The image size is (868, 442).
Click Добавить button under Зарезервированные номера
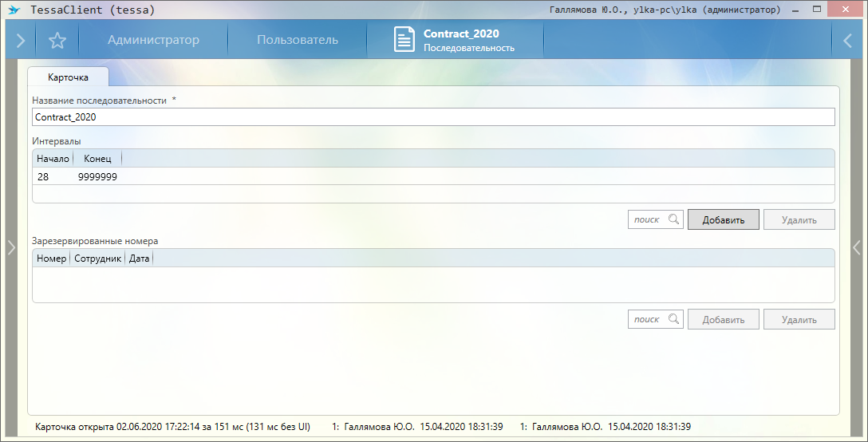[723, 319]
